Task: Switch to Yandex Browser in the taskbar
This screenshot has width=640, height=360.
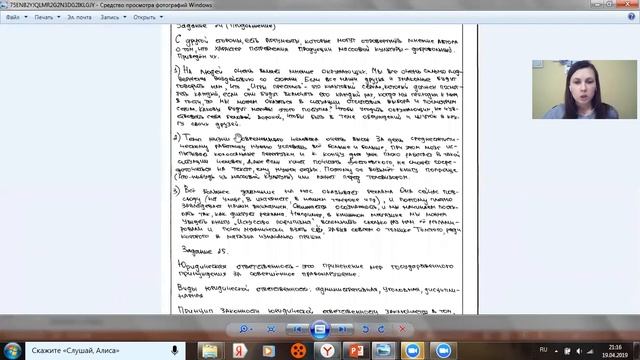Action: [327, 351]
